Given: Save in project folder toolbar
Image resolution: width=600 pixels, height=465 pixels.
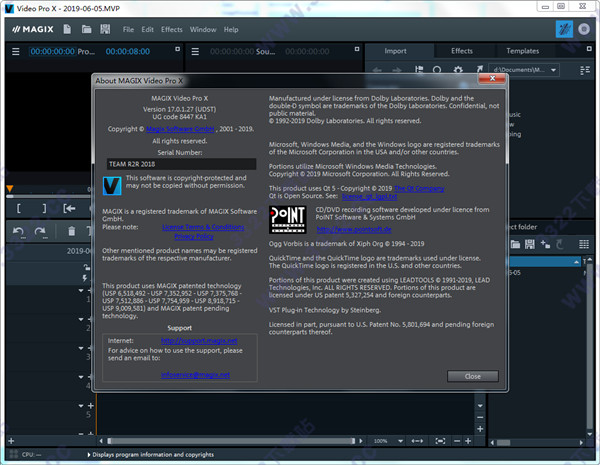Looking at the screenshot, I should pyautogui.click(x=530, y=244).
